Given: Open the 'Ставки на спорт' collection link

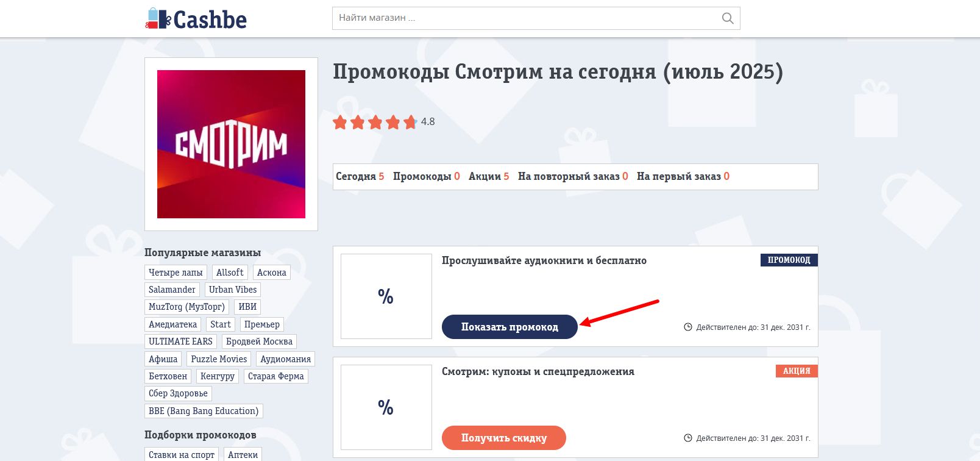Looking at the screenshot, I should coord(182,454).
